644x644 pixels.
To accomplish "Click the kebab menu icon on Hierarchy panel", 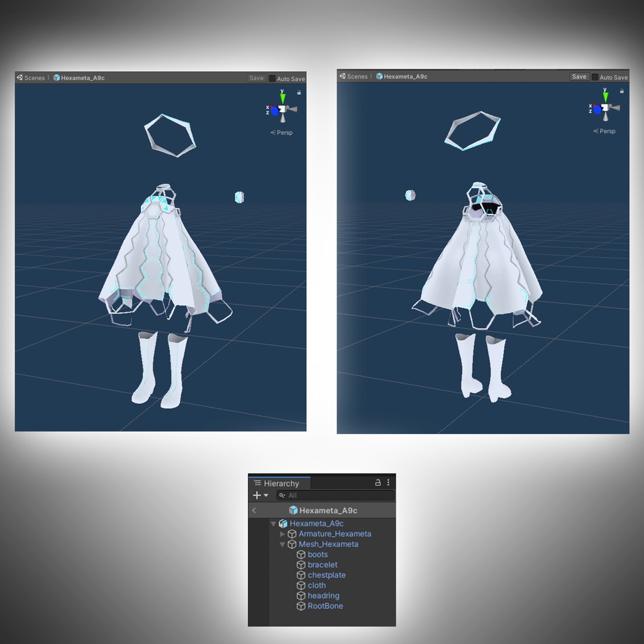I will point(388,483).
